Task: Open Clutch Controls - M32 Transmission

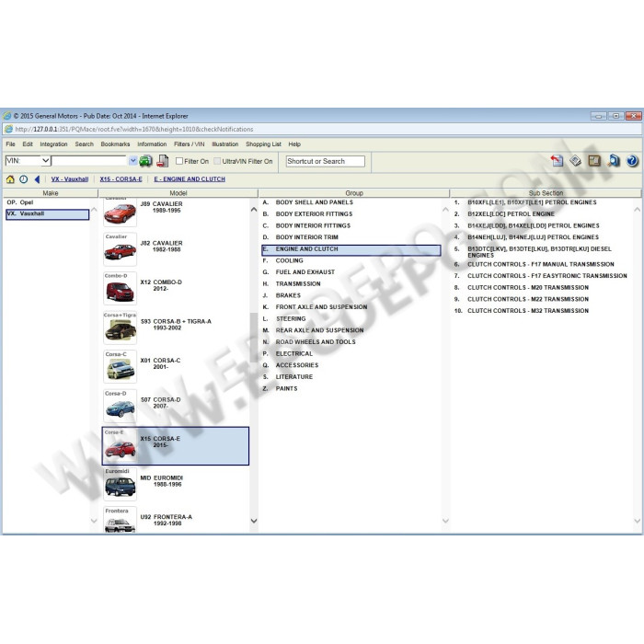Action: [522, 311]
